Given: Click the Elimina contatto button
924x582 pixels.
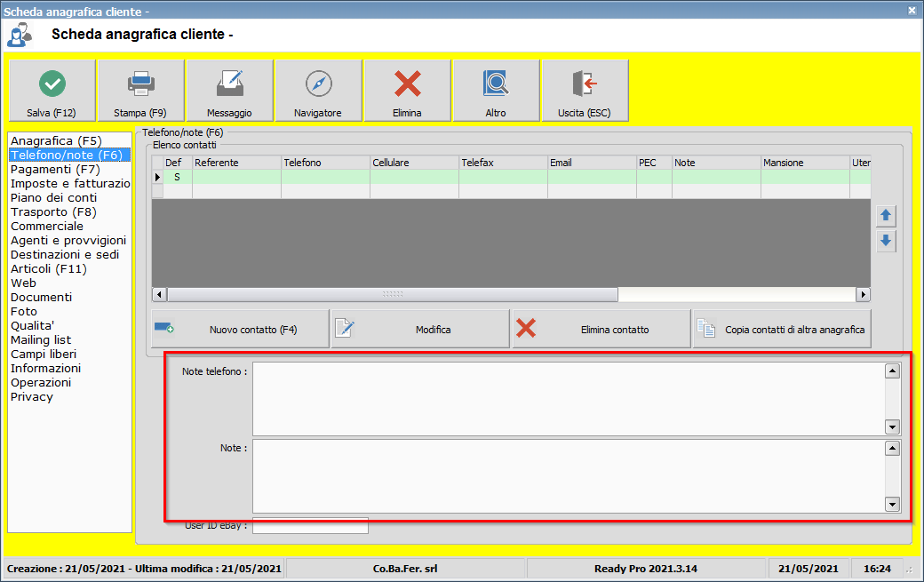Looking at the screenshot, I should coord(601,330).
